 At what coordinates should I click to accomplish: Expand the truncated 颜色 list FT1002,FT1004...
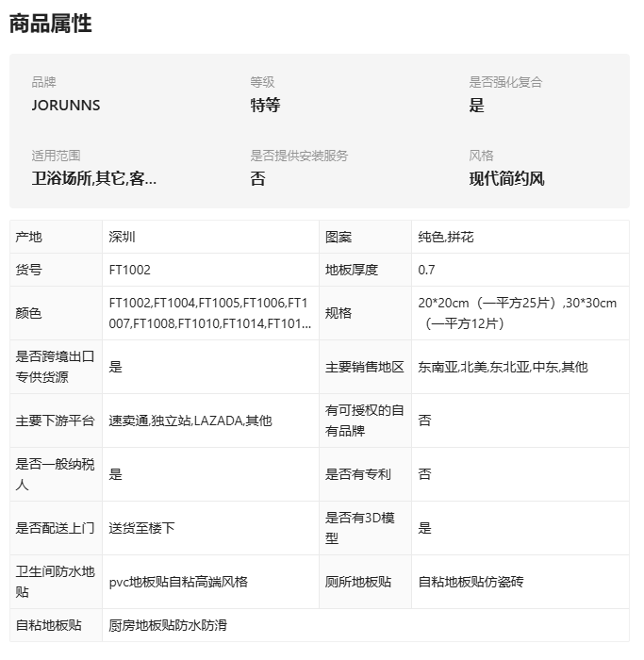point(209,313)
